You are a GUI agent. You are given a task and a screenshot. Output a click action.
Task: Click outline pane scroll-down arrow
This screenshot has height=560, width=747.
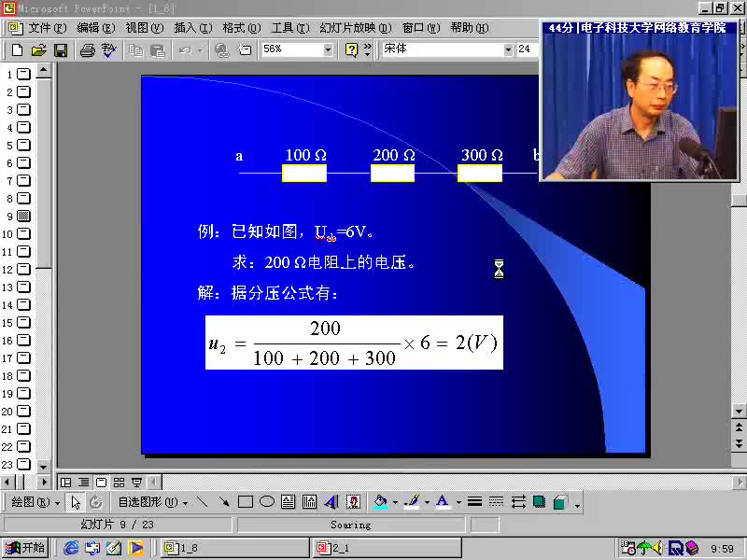pos(43,466)
